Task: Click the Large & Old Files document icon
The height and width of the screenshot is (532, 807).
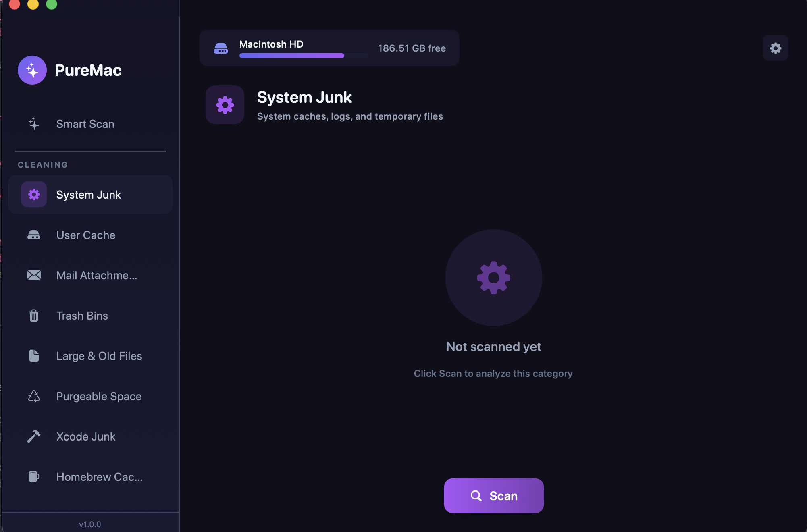Action: pyautogui.click(x=34, y=356)
